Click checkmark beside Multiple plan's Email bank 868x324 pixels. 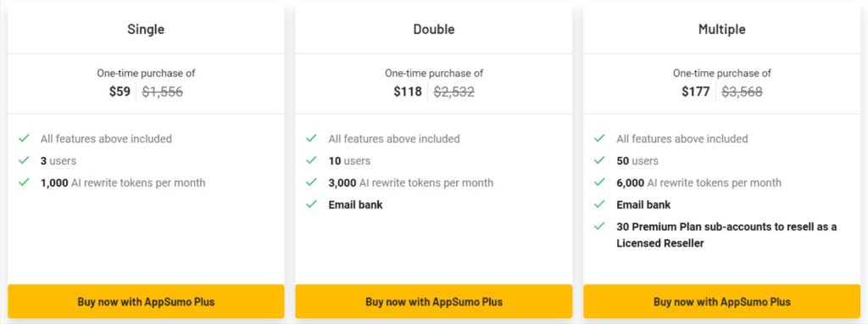pyautogui.click(x=599, y=204)
